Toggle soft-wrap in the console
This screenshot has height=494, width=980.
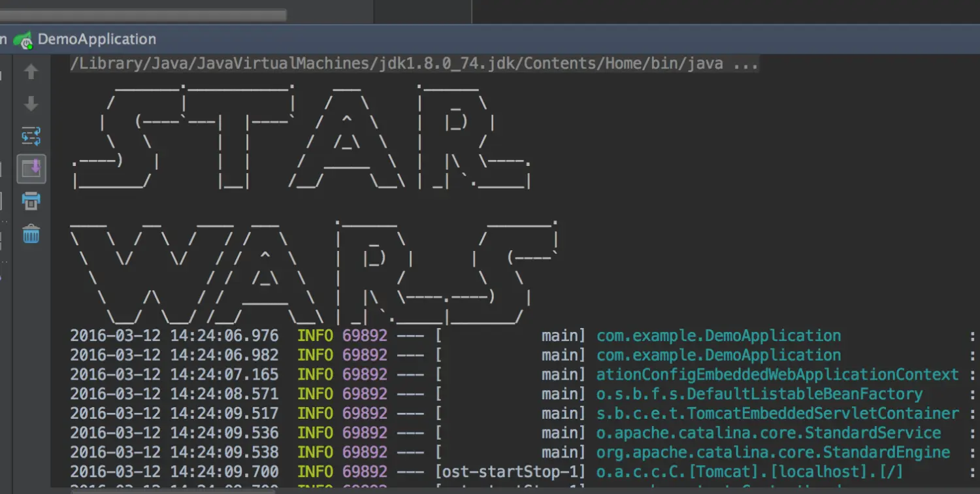[31, 136]
